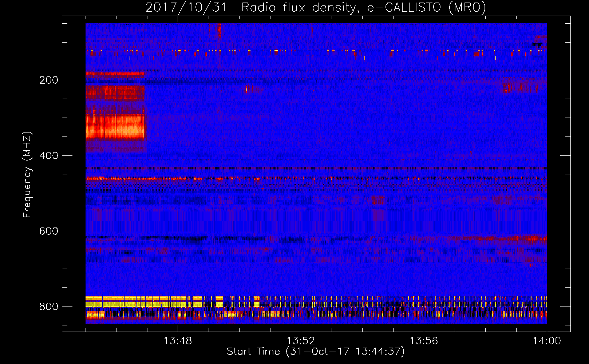Click the 600 frequency tick label

click(49, 231)
